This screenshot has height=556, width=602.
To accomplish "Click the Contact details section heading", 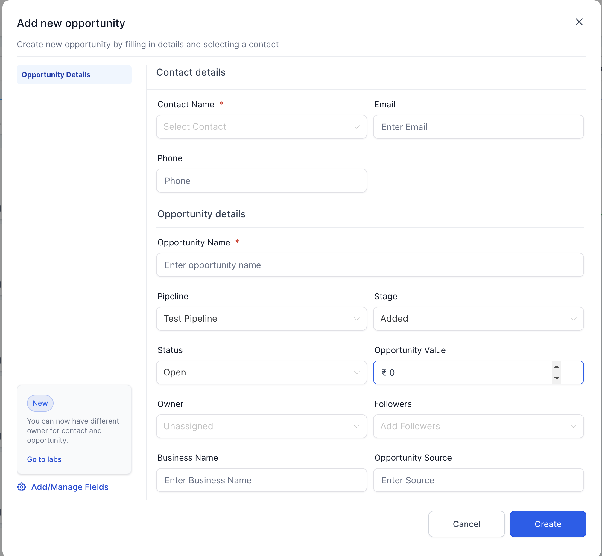I will pyautogui.click(x=191, y=72).
